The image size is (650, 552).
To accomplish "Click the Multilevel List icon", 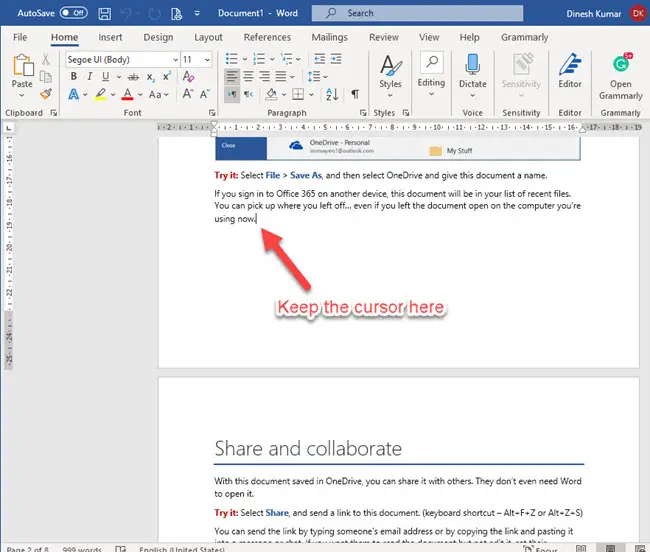I will pos(286,59).
